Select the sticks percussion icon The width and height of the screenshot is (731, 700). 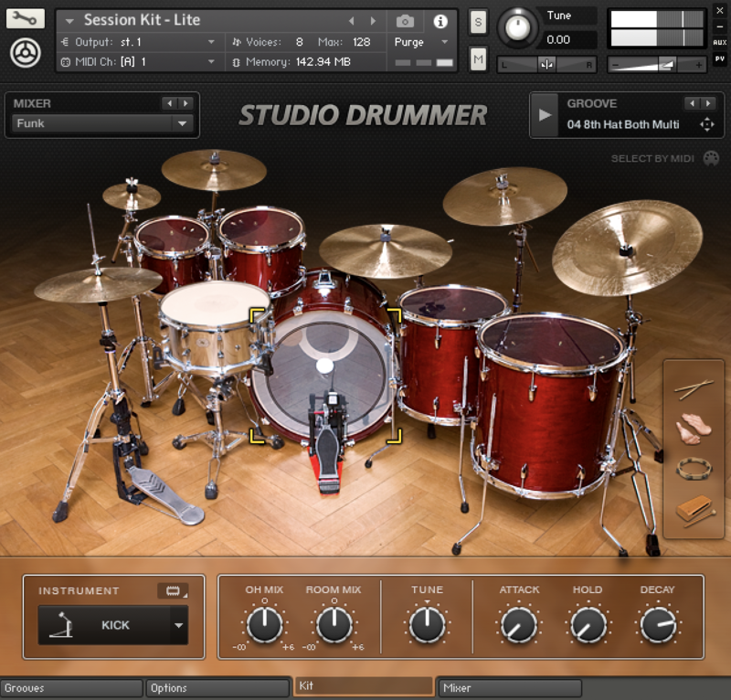click(x=694, y=389)
